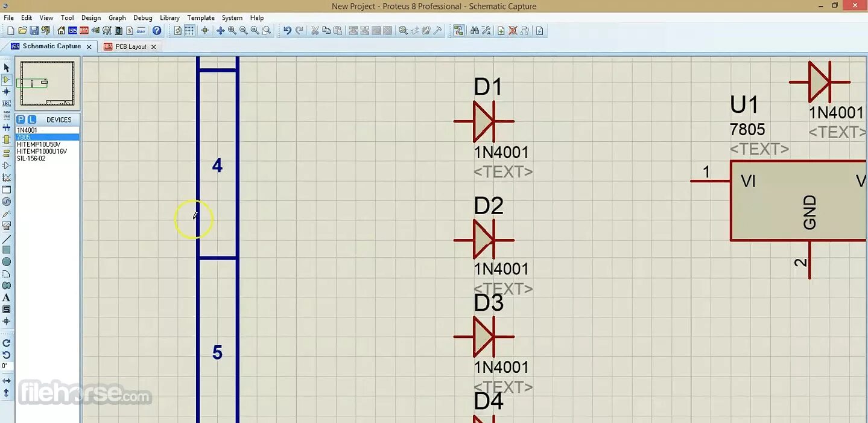Save the project with the floppy disk icon

pos(34,31)
